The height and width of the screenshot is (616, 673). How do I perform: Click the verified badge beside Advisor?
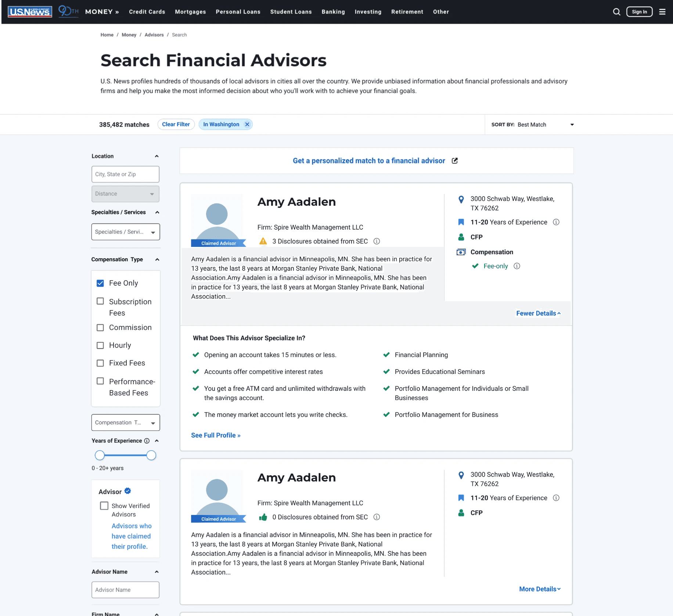pos(127,491)
